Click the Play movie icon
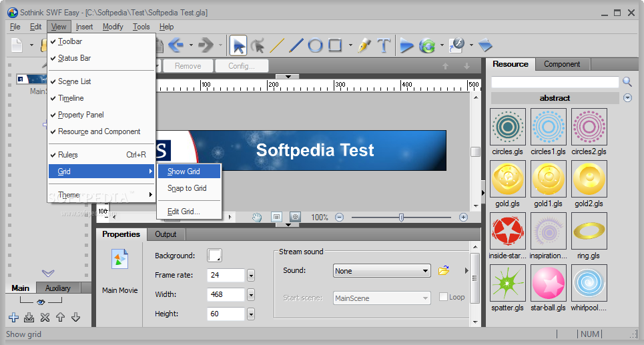Viewport: 644px width, 345px height. tap(406, 45)
